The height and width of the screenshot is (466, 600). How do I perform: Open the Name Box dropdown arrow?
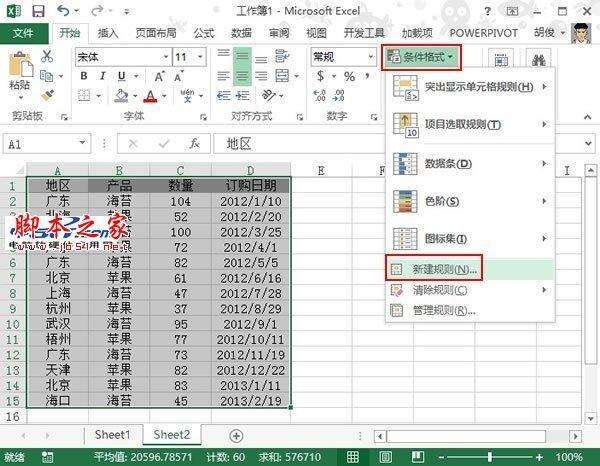point(82,143)
